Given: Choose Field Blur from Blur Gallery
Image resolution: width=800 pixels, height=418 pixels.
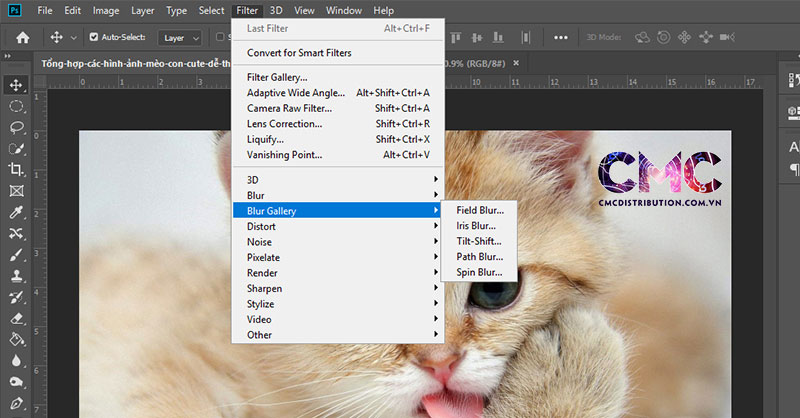Looking at the screenshot, I should (480, 210).
